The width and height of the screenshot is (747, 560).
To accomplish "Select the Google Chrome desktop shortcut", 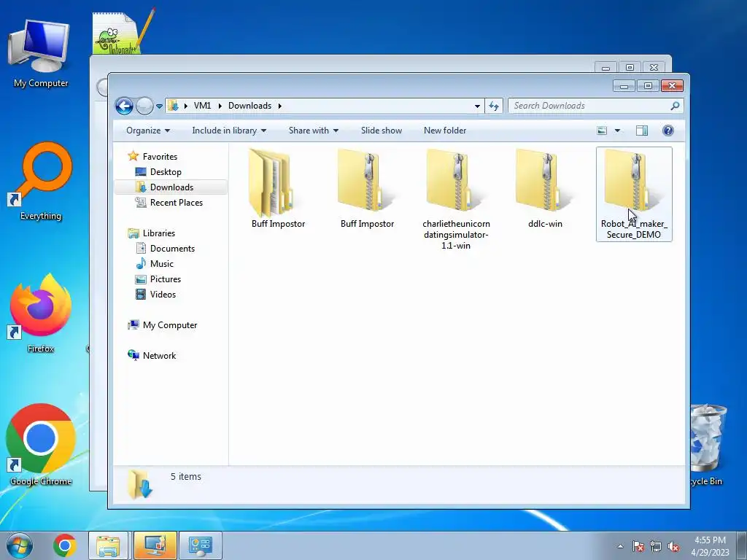I will pyautogui.click(x=41, y=446).
